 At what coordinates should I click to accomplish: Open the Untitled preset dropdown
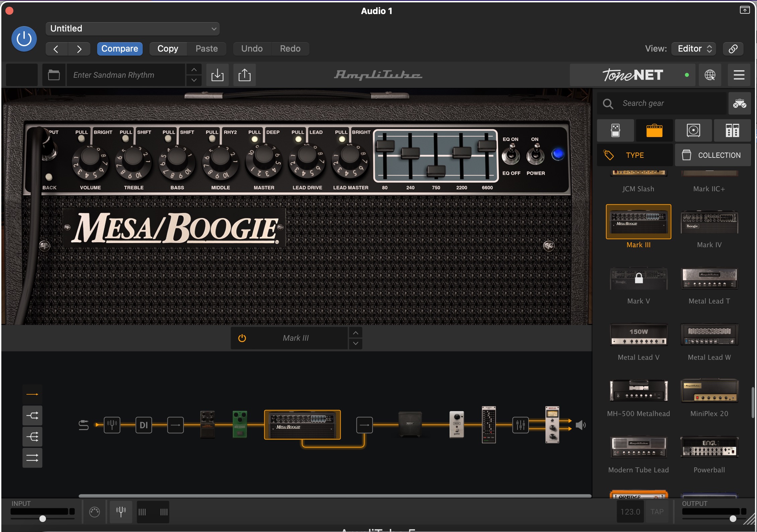[132, 28]
